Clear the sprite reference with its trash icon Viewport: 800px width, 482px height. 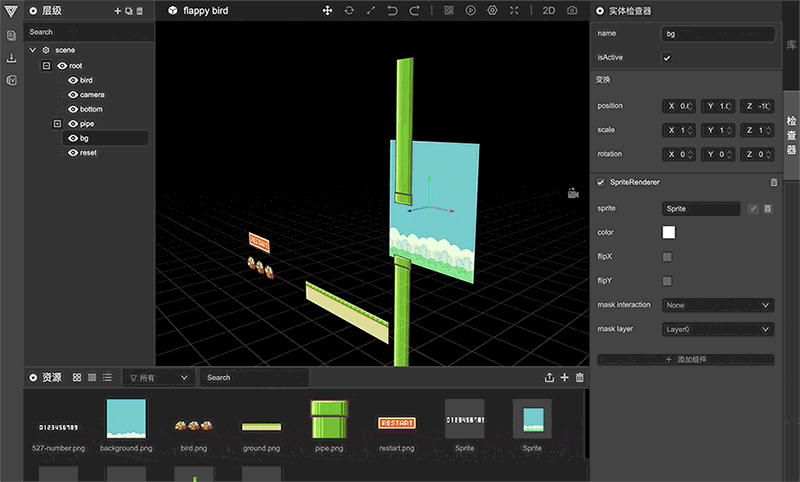(x=767, y=209)
